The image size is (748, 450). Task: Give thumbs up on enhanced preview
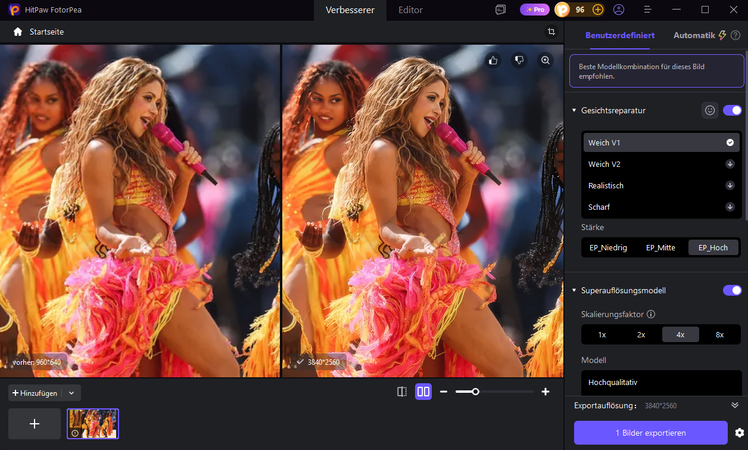click(x=493, y=60)
